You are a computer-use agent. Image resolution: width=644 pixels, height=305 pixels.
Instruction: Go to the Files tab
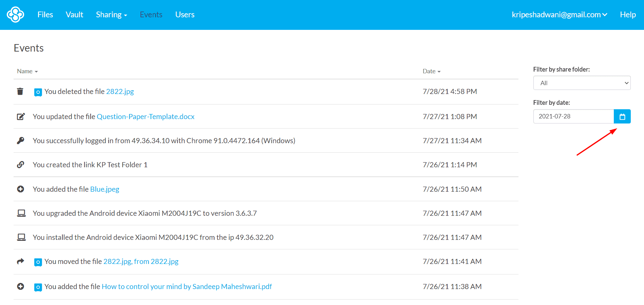[45, 15]
